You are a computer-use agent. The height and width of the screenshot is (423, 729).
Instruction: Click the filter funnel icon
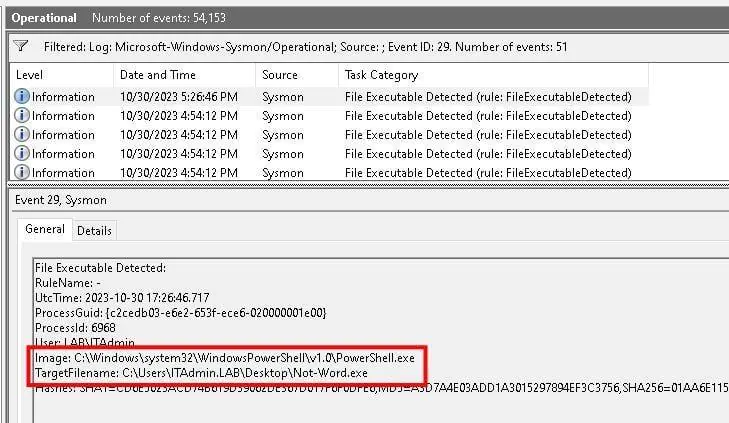(21, 46)
